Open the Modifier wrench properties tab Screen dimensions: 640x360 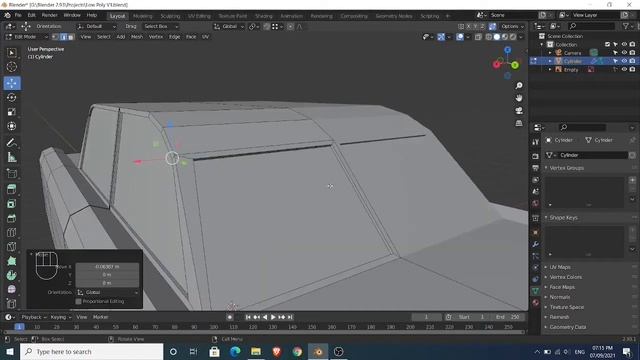click(x=536, y=244)
